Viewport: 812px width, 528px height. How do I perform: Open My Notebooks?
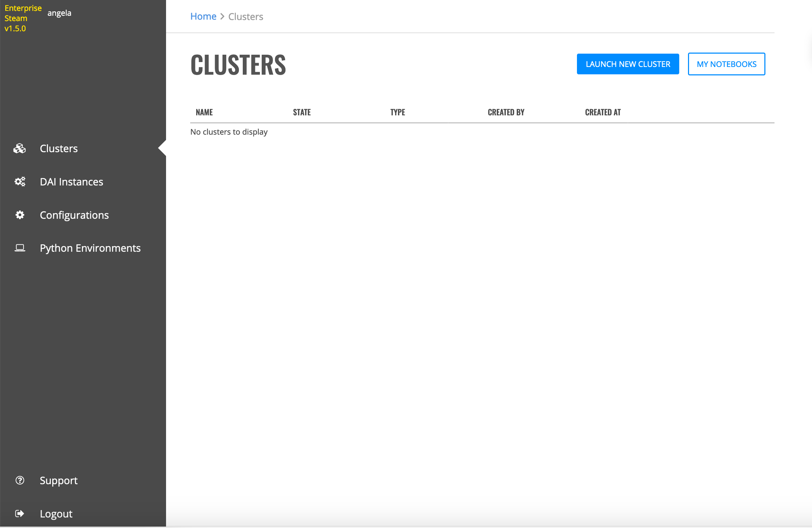tap(727, 64)
